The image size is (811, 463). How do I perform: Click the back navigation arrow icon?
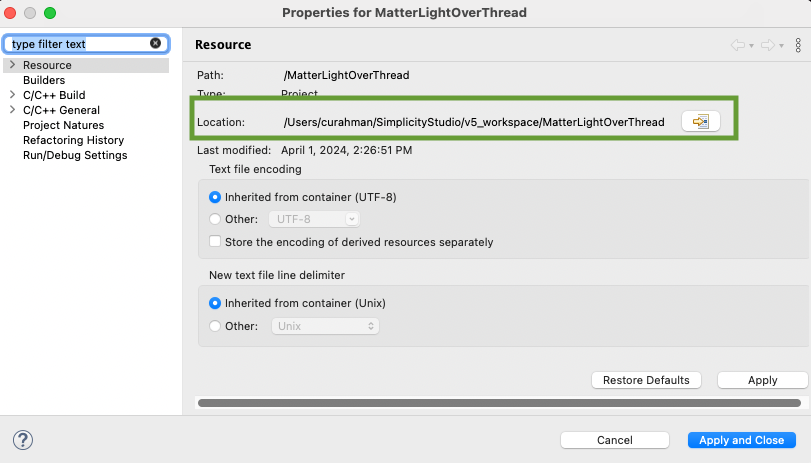[738, 45]
